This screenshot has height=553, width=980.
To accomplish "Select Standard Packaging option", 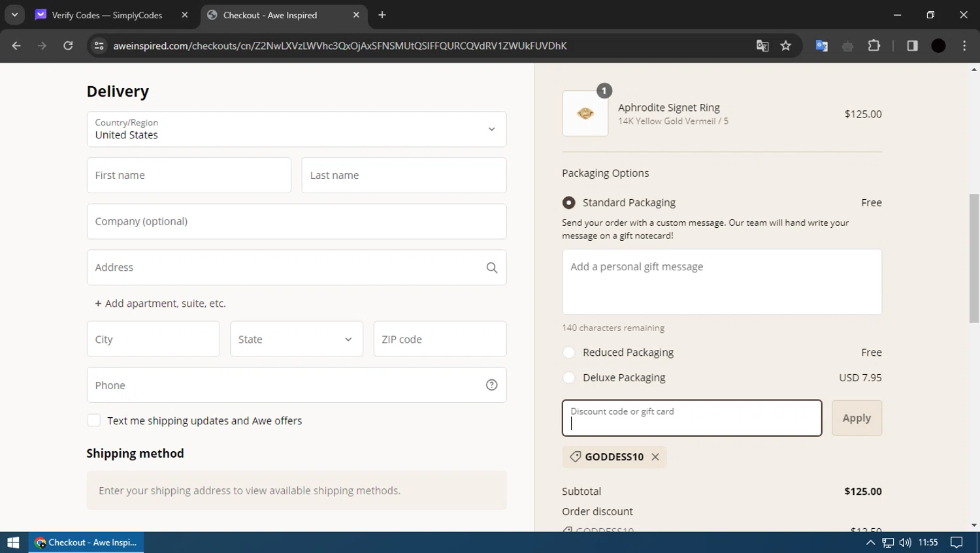I will coord(569,203).
